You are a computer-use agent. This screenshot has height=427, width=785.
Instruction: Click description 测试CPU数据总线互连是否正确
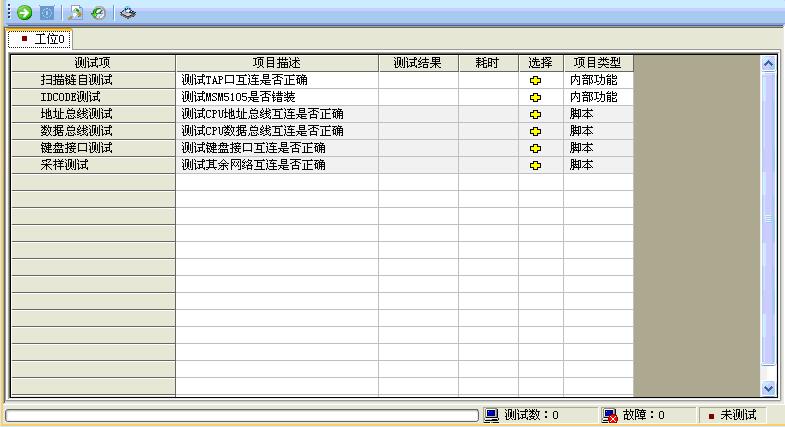click(x=262, y=131)
